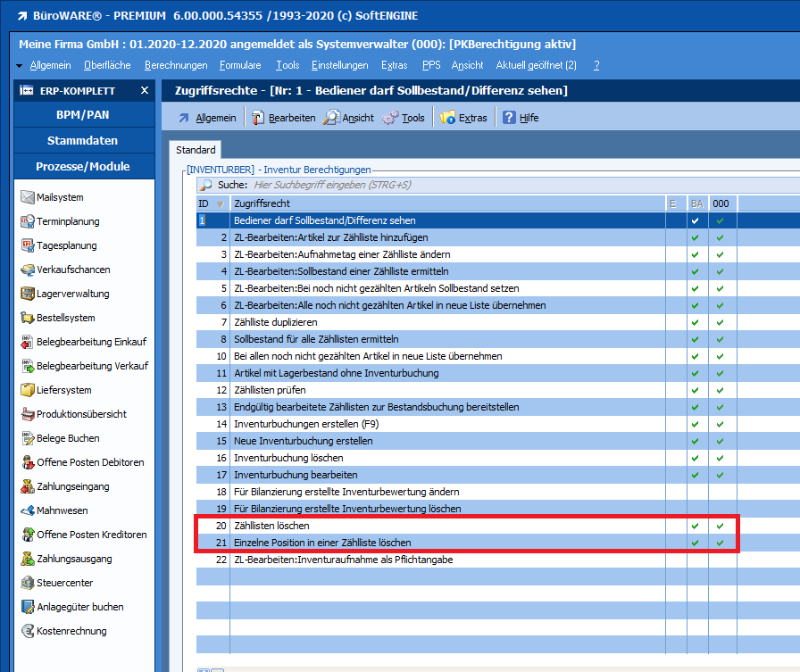Toggle 000 checkmark for Zähllisten prüfen

click(720, 390)
